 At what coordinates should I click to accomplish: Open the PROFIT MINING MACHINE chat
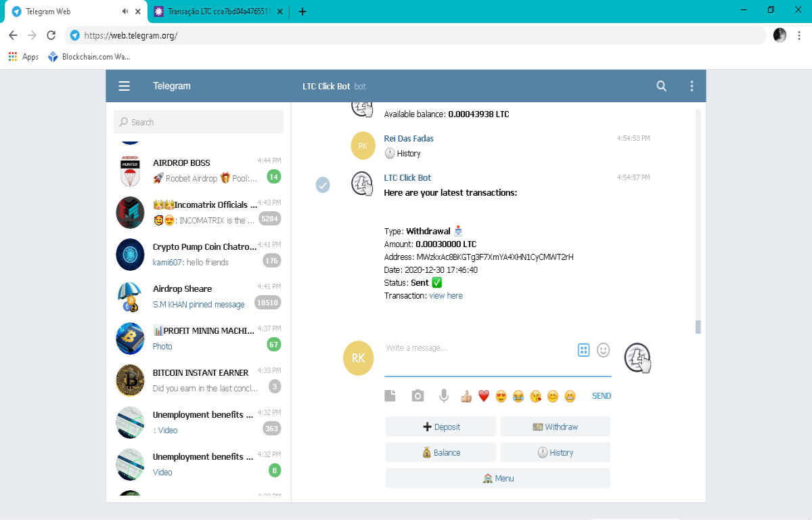click(x=199, y=339)
